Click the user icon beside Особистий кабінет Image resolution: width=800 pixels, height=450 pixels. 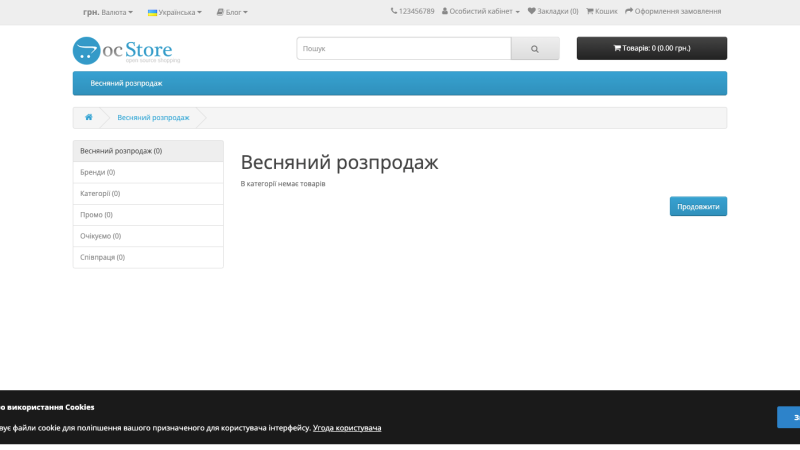[445, 11]
